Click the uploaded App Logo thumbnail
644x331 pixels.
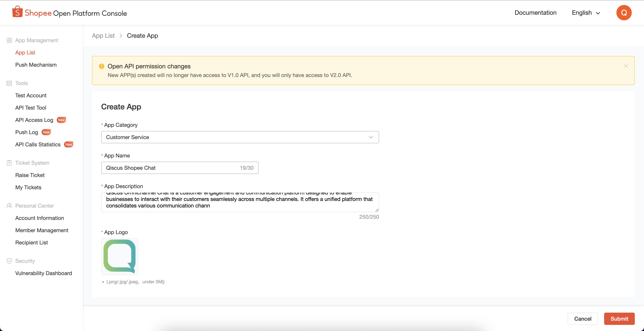click(119, 256)
